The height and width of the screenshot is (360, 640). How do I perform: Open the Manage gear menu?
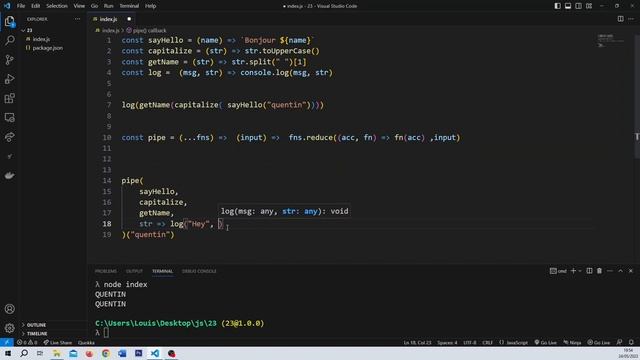point(9,328)
